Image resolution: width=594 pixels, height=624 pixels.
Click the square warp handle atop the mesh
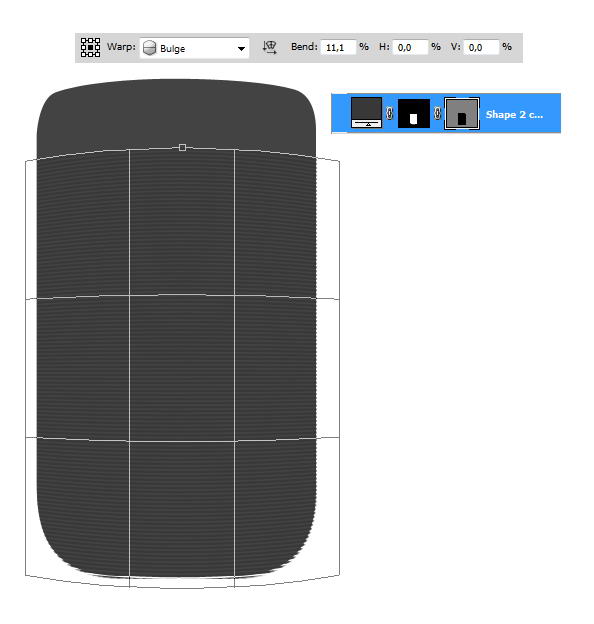pos(182,148)
